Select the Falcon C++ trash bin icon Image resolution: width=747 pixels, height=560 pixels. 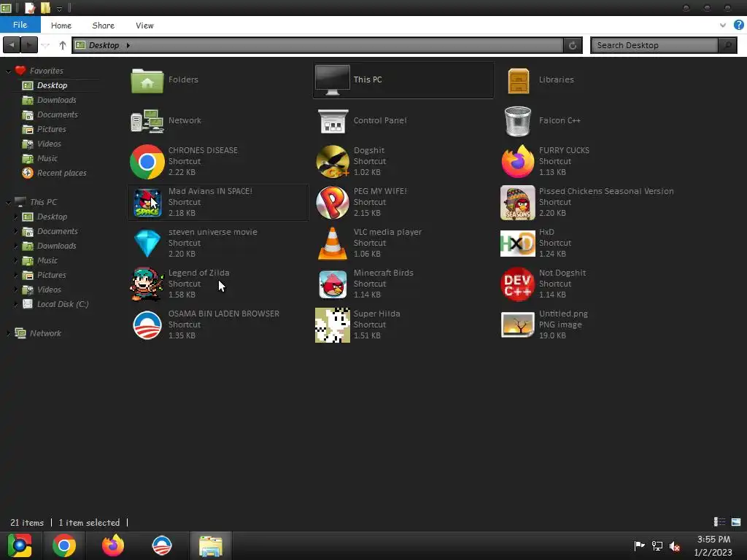(x=518, y=121)
